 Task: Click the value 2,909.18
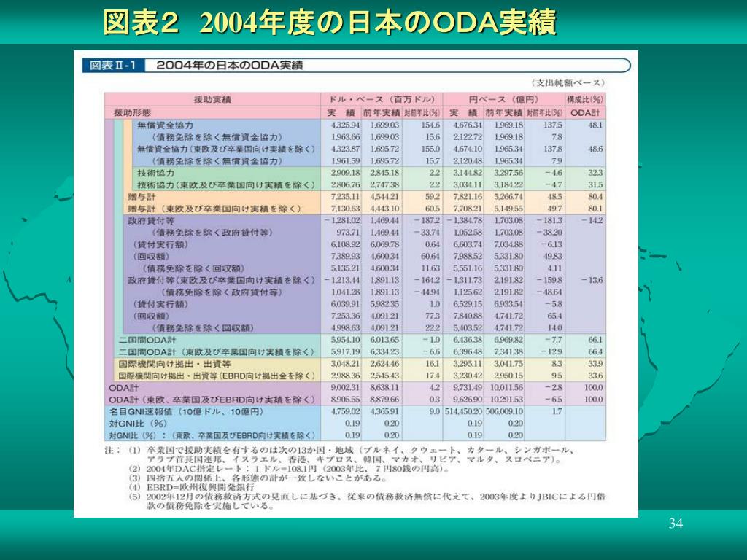(345, 173)
